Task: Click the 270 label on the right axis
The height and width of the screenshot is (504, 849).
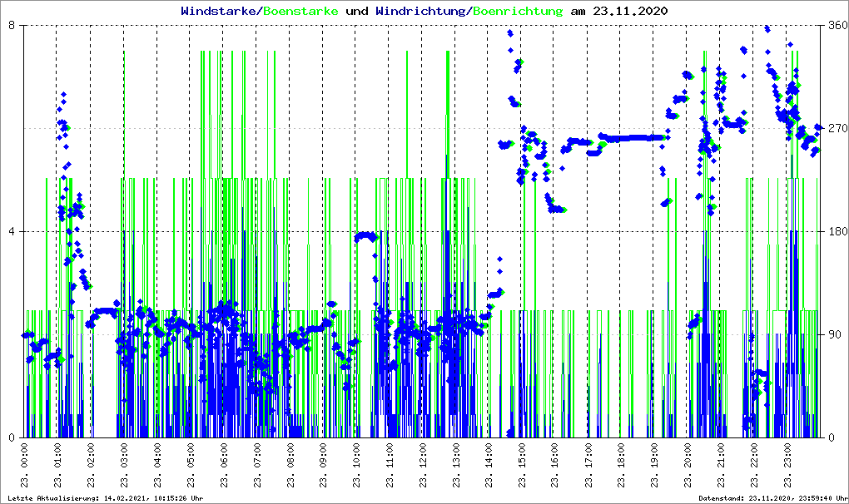Action: [x=837, y=129]
